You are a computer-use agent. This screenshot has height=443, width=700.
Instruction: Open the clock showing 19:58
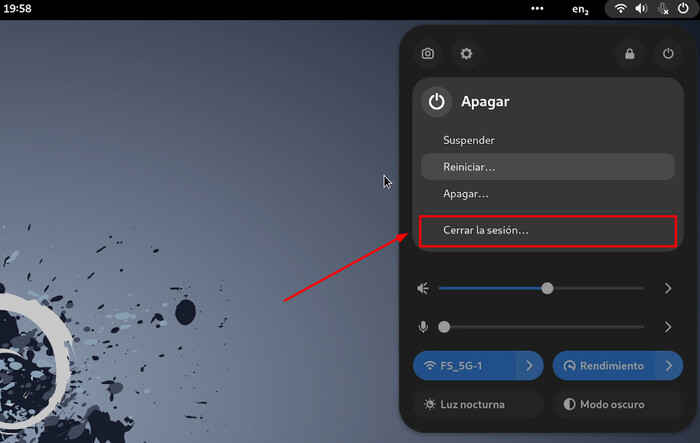[x=17, y=8]
